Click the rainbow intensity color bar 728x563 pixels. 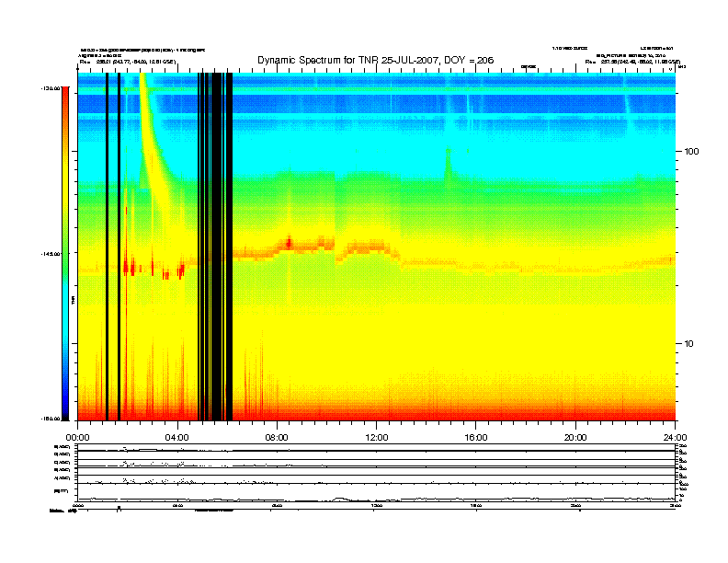click(x=65, y=254)
